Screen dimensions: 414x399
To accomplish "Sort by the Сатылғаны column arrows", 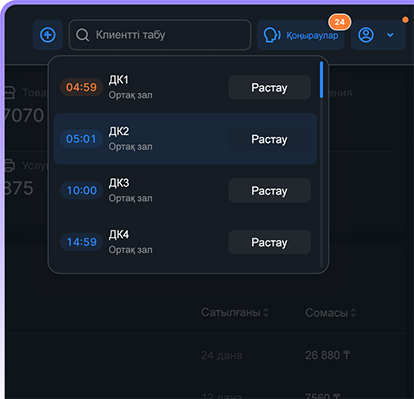I will point(266,312).
